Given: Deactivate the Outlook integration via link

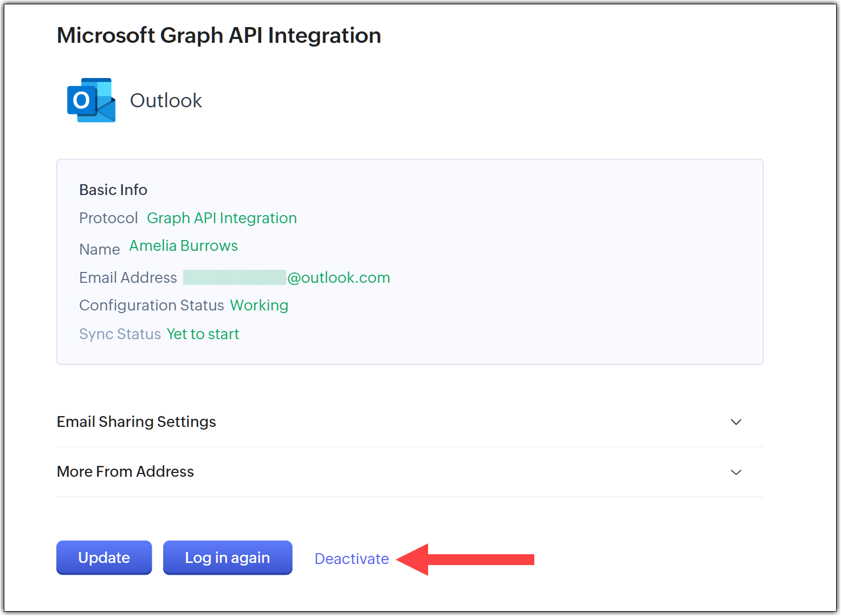Looking at the screenshot, I should (352, 559).
